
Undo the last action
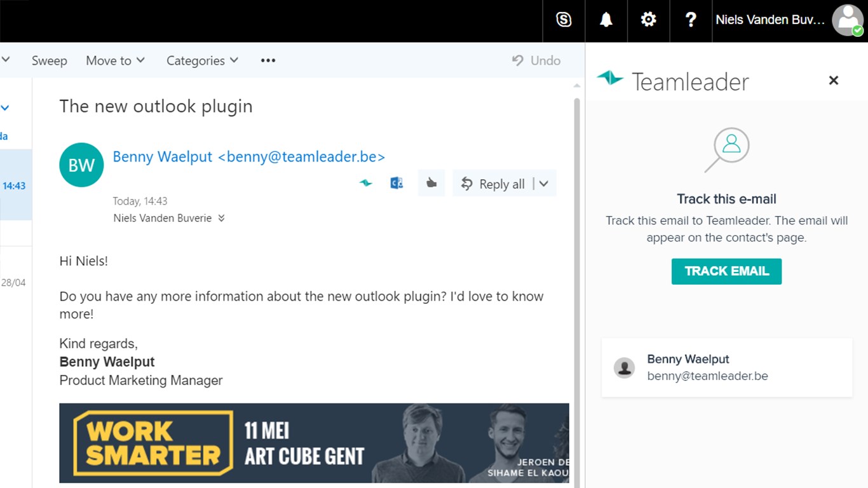click(x=536, y=60)
